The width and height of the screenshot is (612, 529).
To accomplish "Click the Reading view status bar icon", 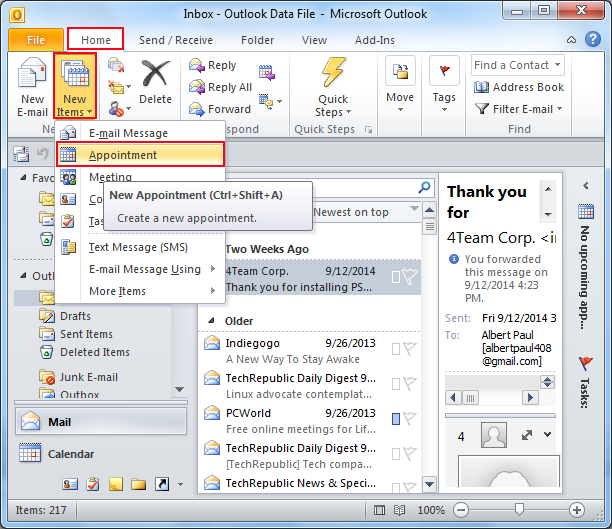I will coord(399,510).
